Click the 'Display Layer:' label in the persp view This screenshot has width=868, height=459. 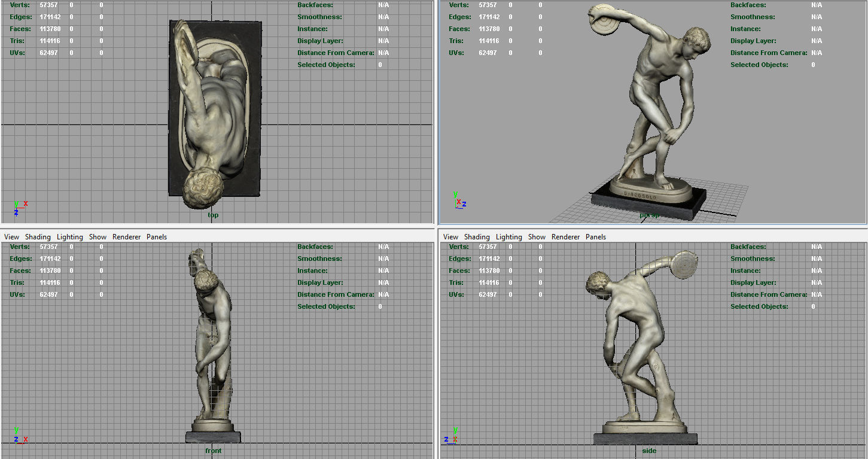tap(753, 41)
